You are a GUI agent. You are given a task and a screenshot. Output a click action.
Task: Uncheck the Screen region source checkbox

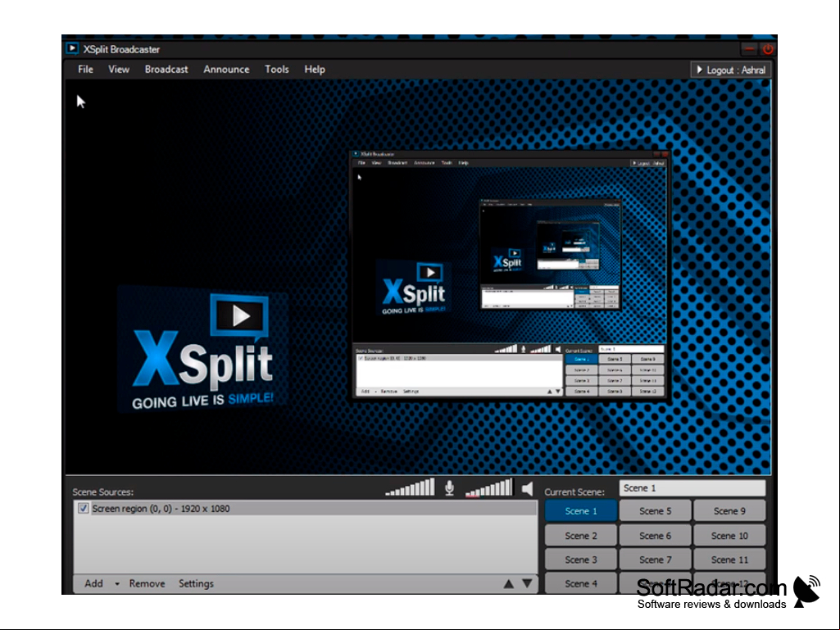pyautogui.click(x=83, y=509)
